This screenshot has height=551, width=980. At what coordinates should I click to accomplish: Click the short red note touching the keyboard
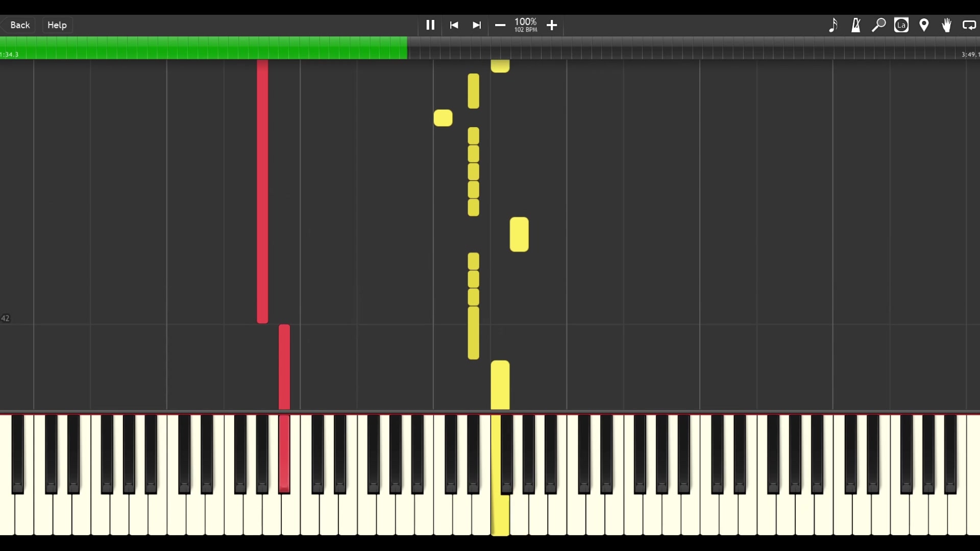[x=284, y=367]
